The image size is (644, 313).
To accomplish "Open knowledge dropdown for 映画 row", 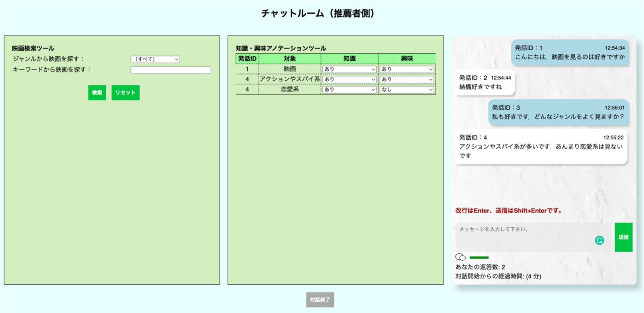I will click(x=349, y=69).
